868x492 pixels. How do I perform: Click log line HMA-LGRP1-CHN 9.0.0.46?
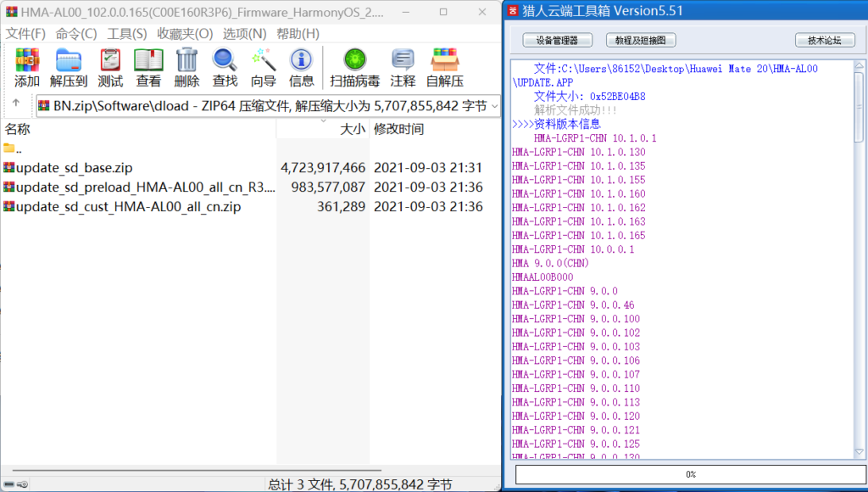click(573, 305)
